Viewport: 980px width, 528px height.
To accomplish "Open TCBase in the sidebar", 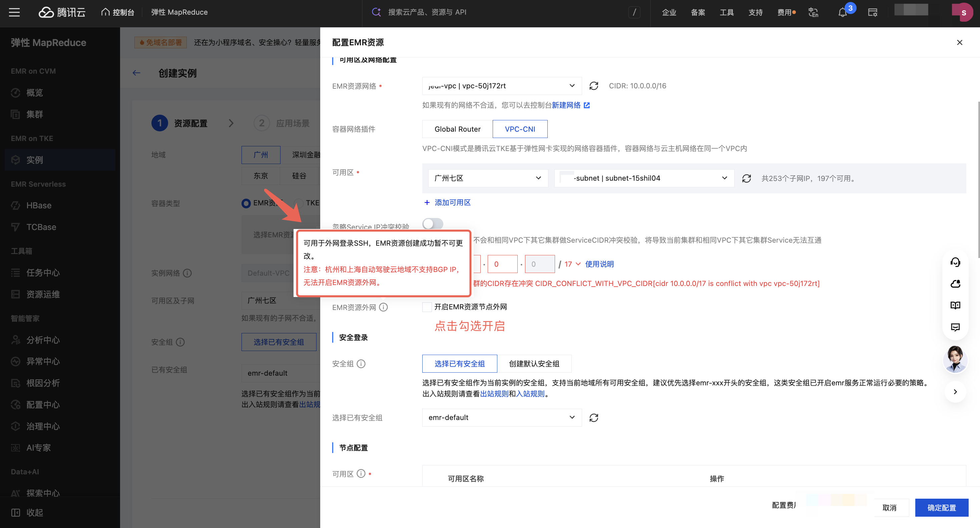I will 41,227.
